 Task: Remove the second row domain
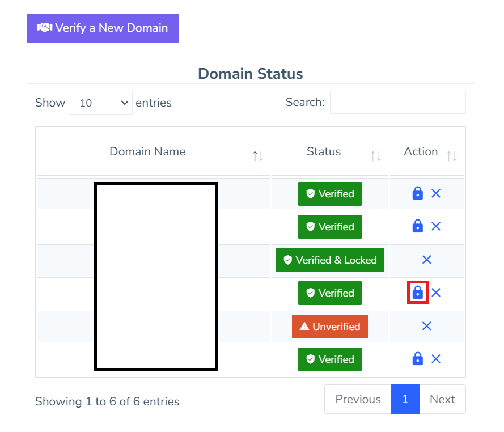pyautogui.click(x=436, y=226)
